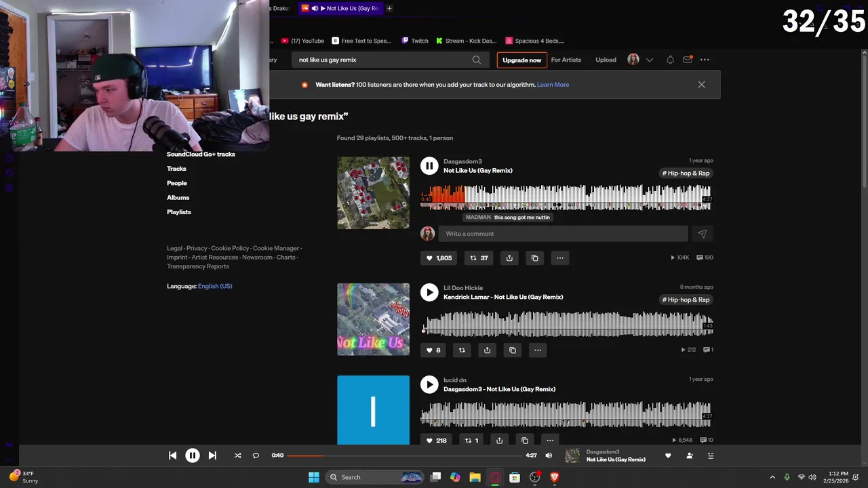
Task: Open the For Artists page
Action: click(566, 60)
